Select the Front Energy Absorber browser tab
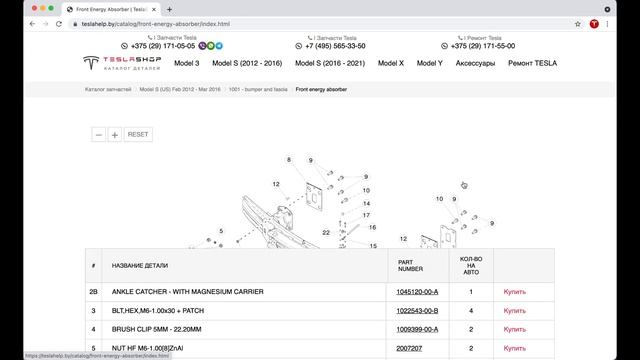The image size is (640, 360). tap(111, 9)
